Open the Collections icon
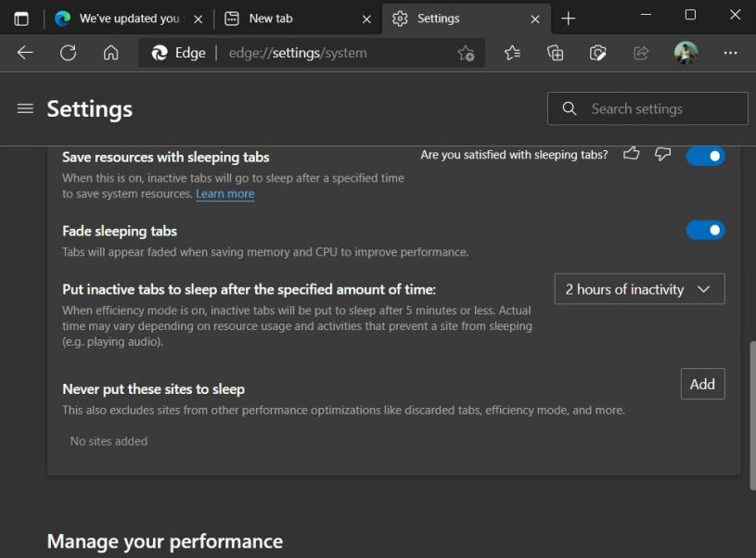The height and width of the screenshot is (558, 756). point(555,53)
